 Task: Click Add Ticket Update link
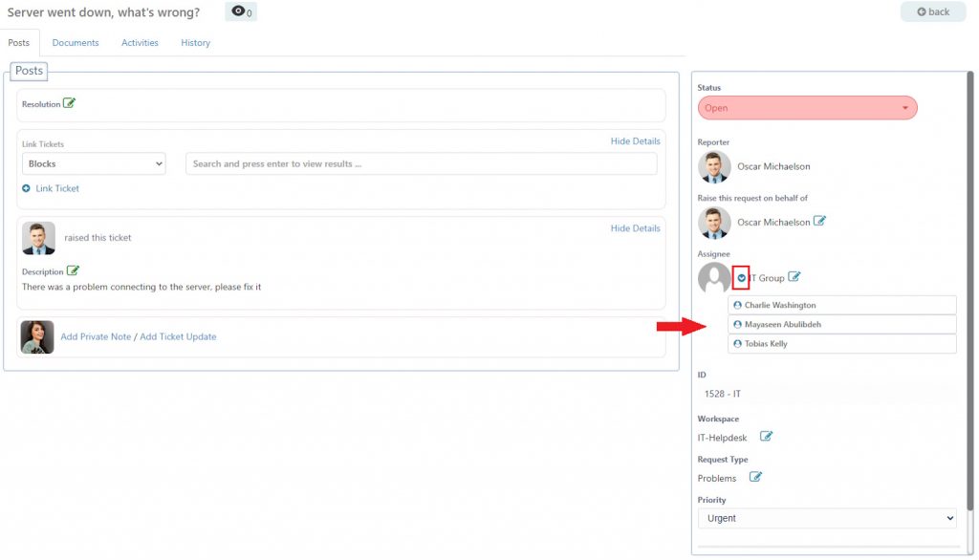[x=178, y=336]
